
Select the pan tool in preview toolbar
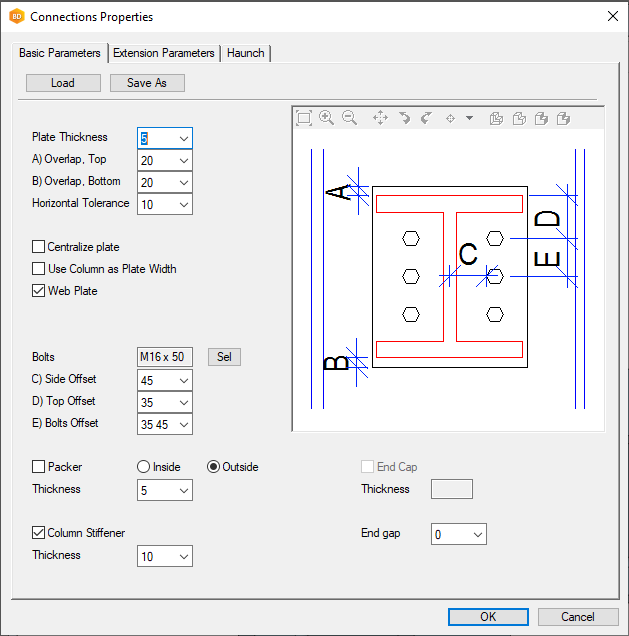pyautogui.click(x=380, y=118)
